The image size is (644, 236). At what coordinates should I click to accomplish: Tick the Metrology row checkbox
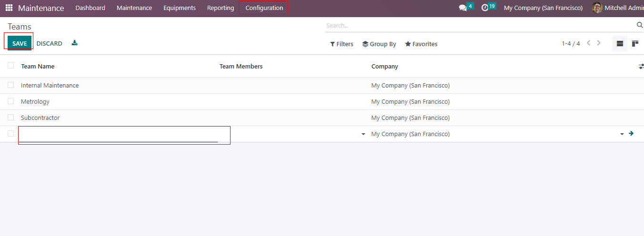coord(11,101)
